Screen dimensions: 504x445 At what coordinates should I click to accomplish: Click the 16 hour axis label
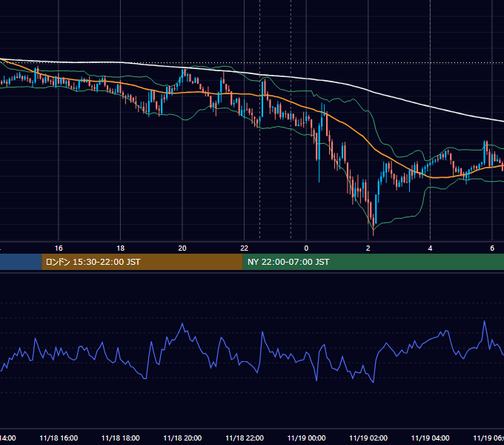point(59,248)
